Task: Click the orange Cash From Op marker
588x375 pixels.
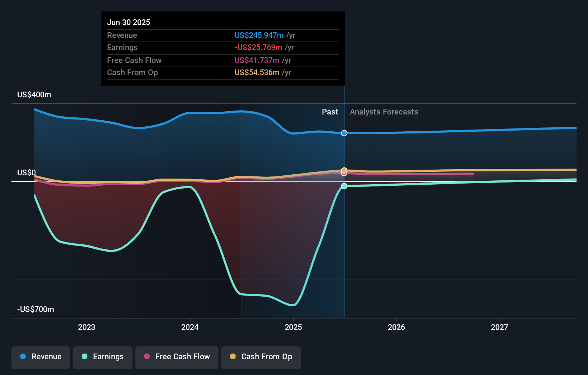Action: pos(344,170)
